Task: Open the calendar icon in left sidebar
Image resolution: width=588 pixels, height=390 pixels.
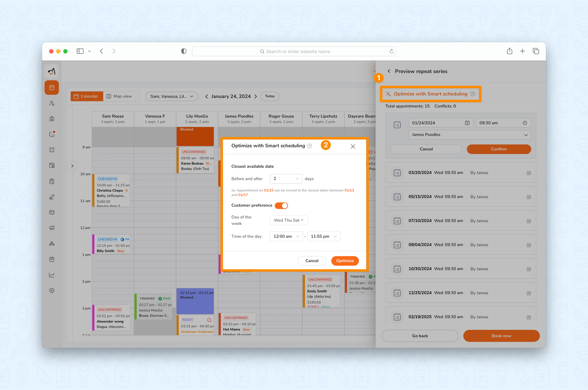Action: click(x=52, y=88)
